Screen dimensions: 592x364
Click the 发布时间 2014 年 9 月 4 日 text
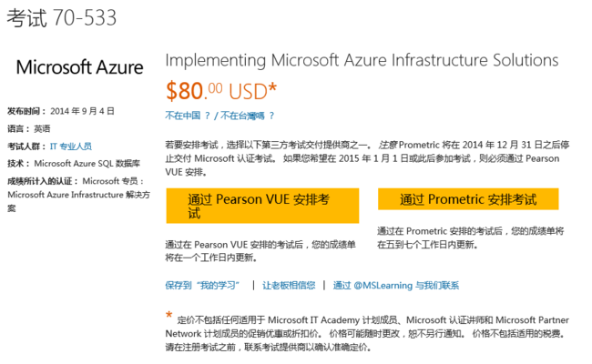pos(61,111)
